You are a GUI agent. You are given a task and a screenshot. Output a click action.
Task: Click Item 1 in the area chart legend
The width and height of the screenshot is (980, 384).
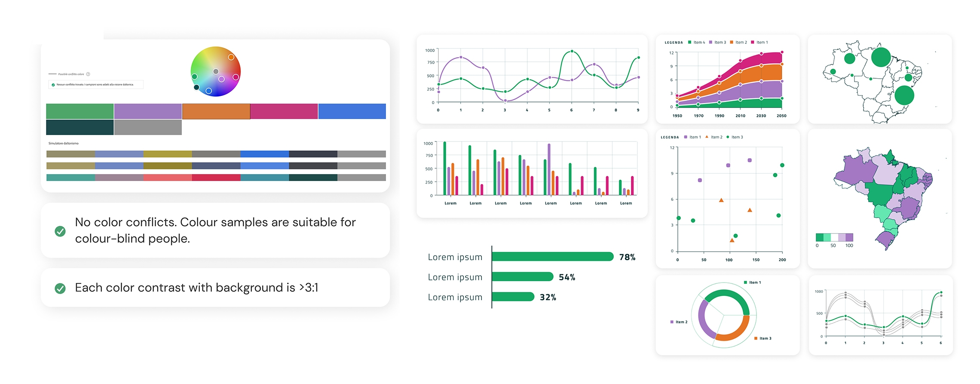(759, 43)
